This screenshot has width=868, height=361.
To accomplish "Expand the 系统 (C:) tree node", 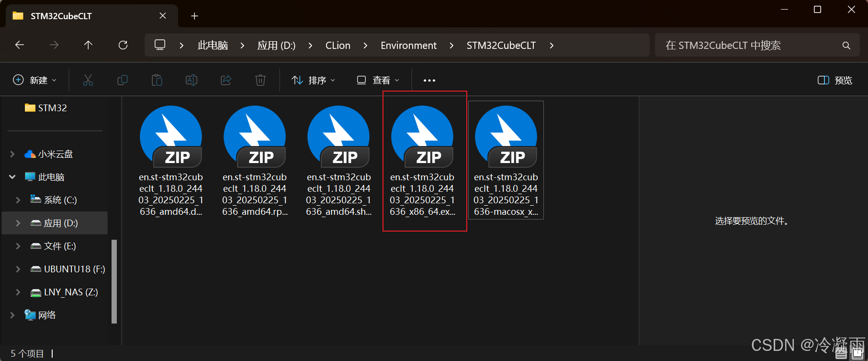I will [18, 200].
